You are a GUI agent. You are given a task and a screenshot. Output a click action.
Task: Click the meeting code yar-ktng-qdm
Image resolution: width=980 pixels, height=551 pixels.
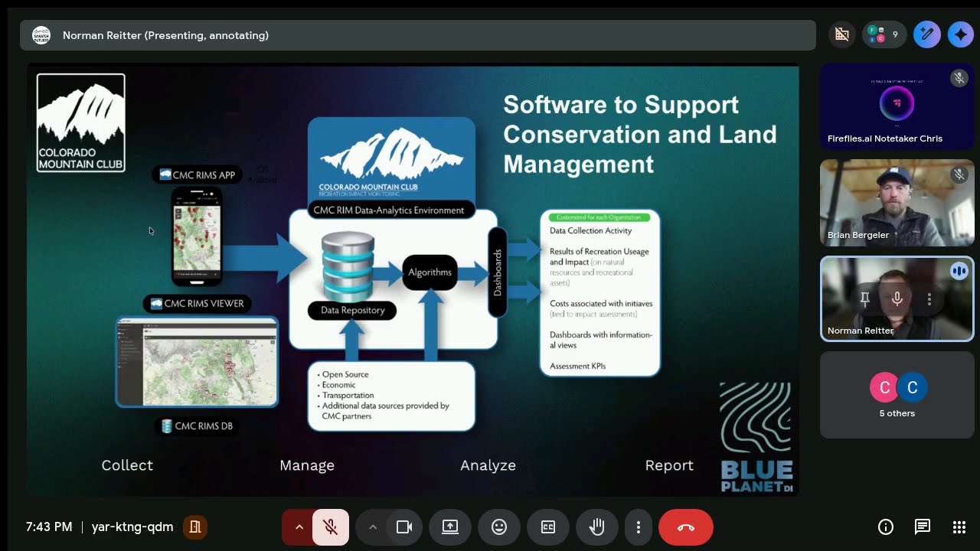pos(132,527)
